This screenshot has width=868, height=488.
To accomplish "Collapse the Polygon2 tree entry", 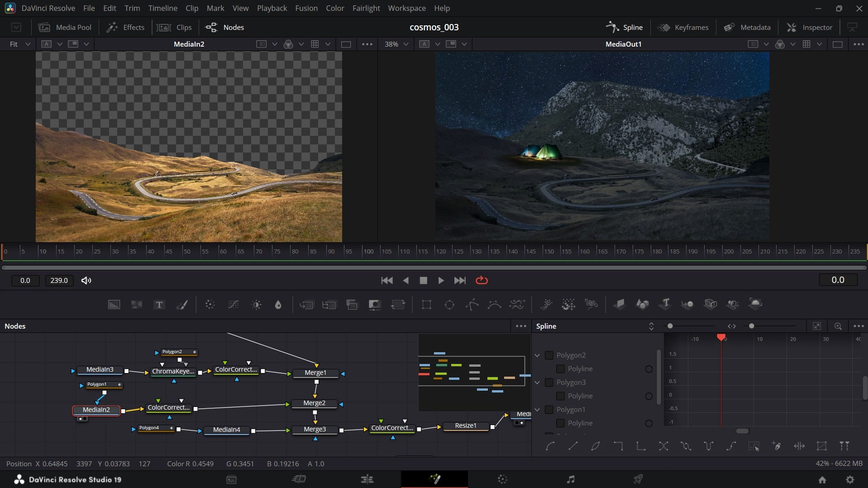I will pos(537,355).
